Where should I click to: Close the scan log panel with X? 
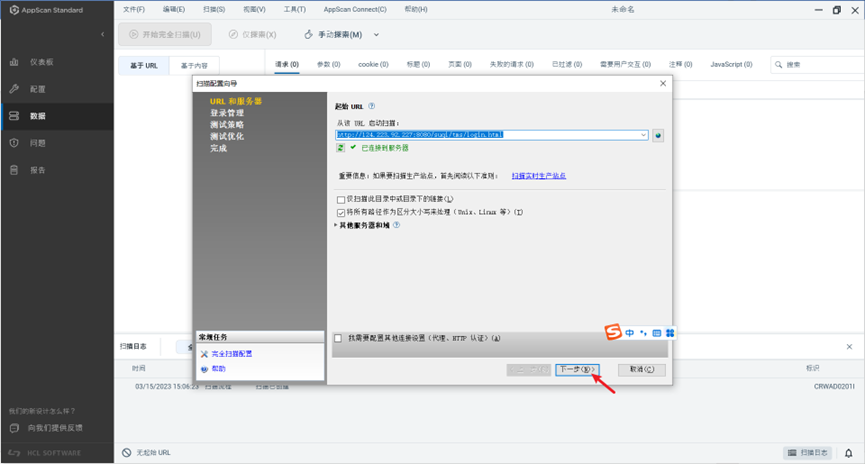tap(850, 346)
